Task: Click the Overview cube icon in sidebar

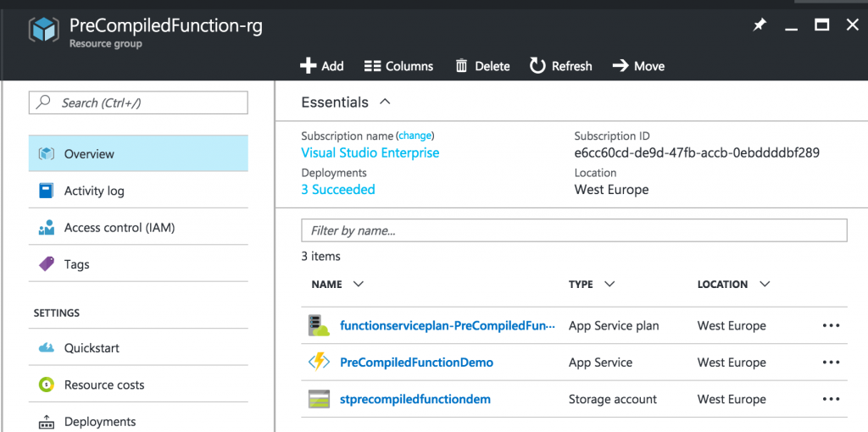Action: [46, 154]
